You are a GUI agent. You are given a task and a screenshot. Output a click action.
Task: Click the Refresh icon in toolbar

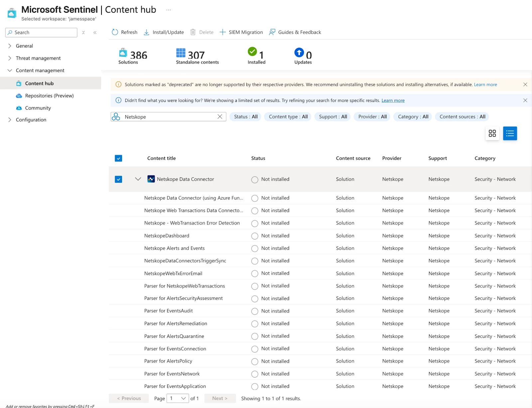[x=115, y=32]
